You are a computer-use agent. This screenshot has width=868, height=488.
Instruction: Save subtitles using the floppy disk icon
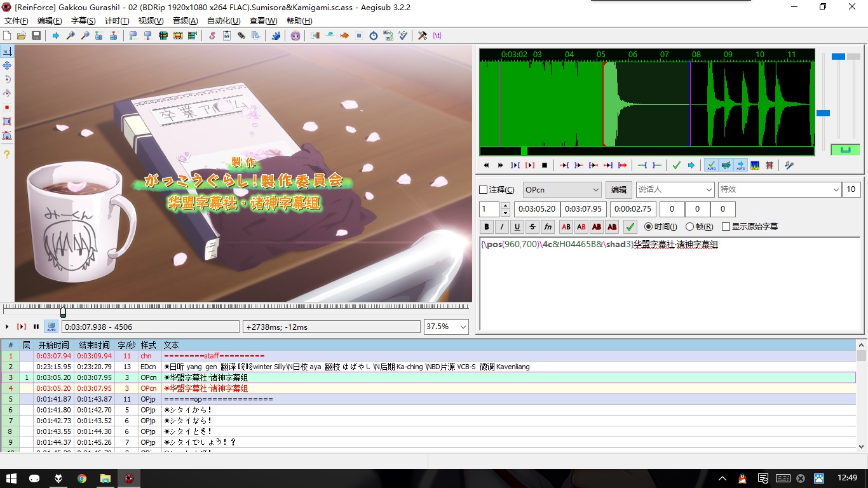coord(36,36)
